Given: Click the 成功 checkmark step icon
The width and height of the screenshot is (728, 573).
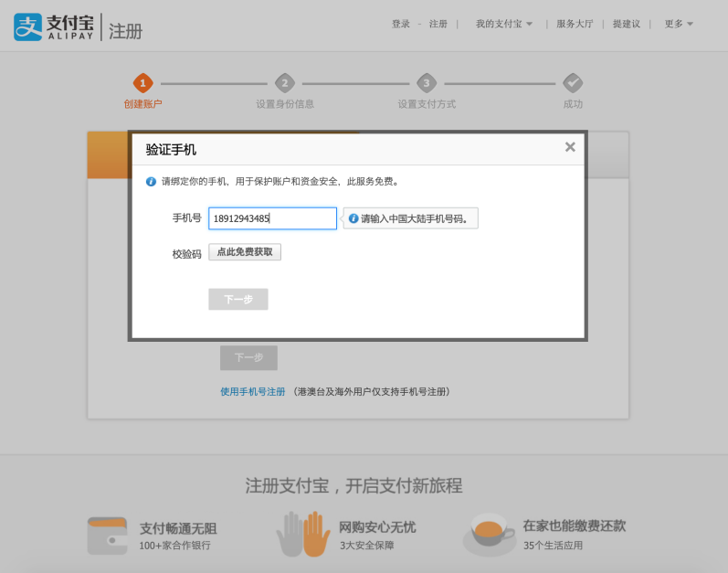Looking at the screenshot, I should coord(573,83).
